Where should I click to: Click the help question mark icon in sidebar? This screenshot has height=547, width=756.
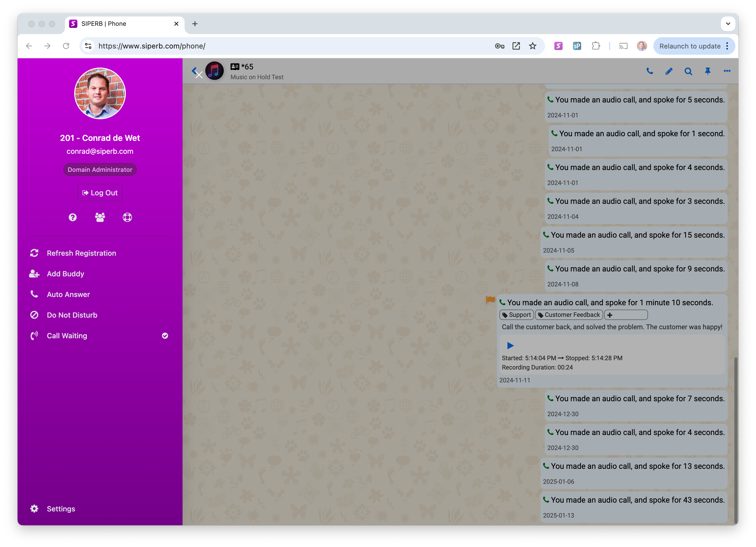click(73, 218)
